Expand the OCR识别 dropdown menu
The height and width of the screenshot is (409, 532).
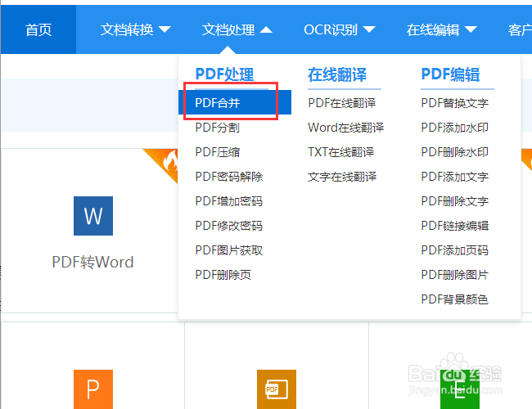(340, 29)
